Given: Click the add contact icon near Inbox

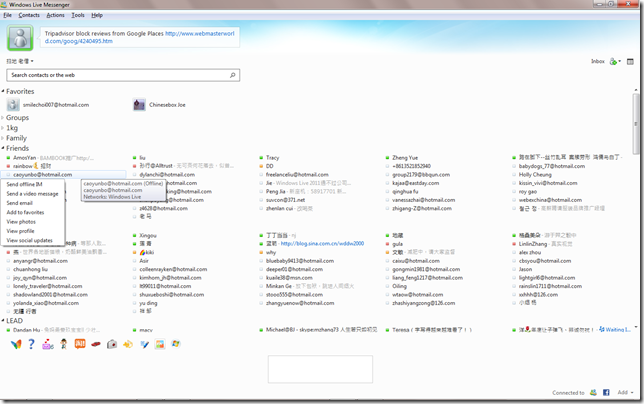Looking at the screenshot, I should [613, 62].
